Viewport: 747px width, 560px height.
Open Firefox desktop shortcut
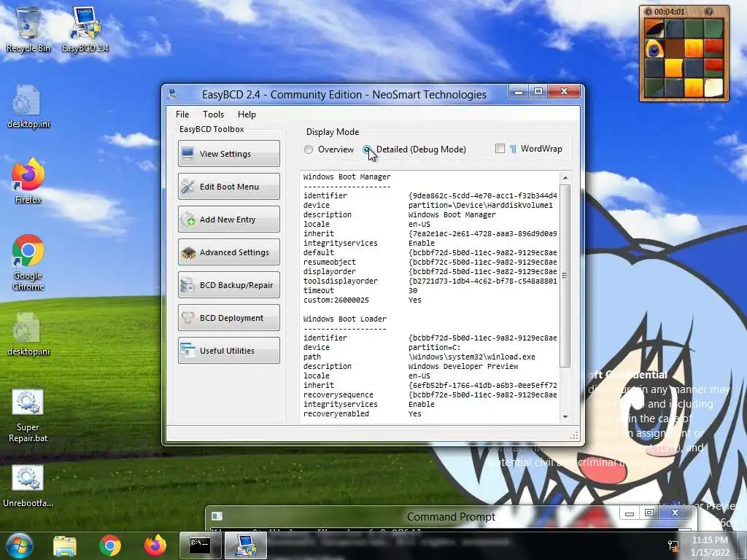click(28, 182)
